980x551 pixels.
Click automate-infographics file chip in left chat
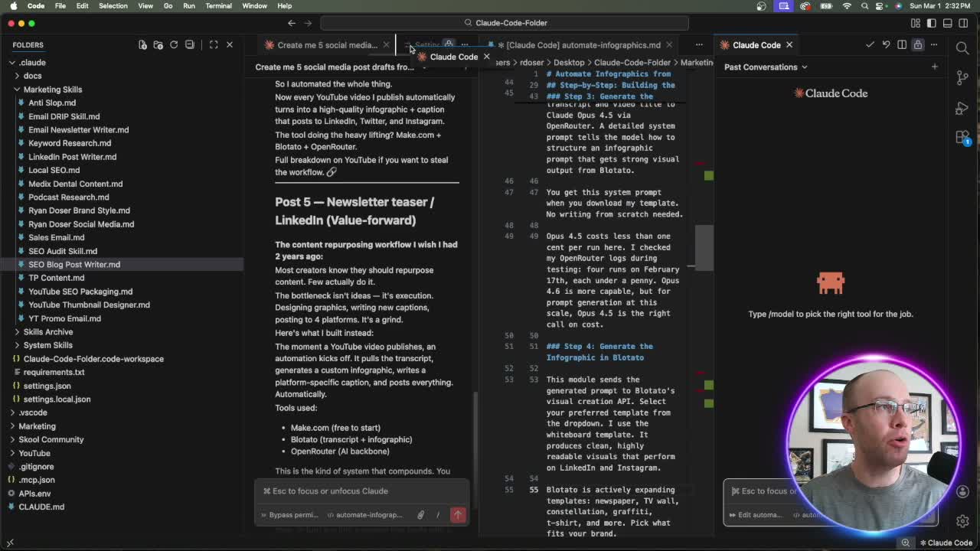(x=365, y=515)
